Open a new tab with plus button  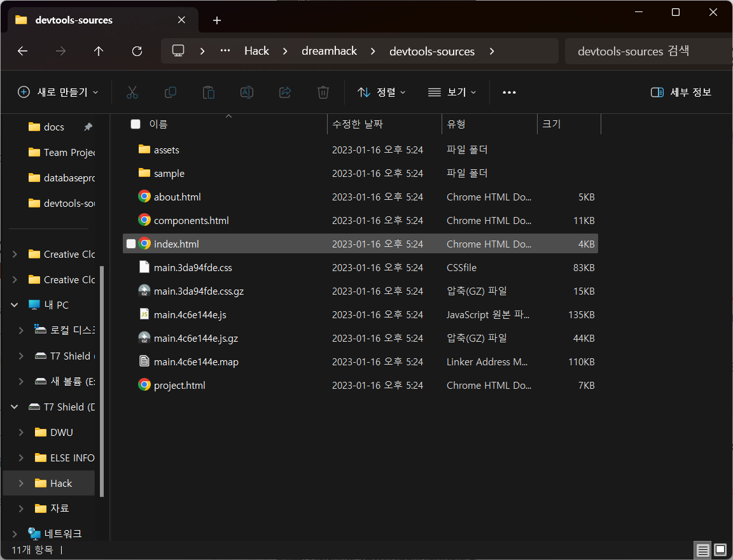click(x=217, y=20)
